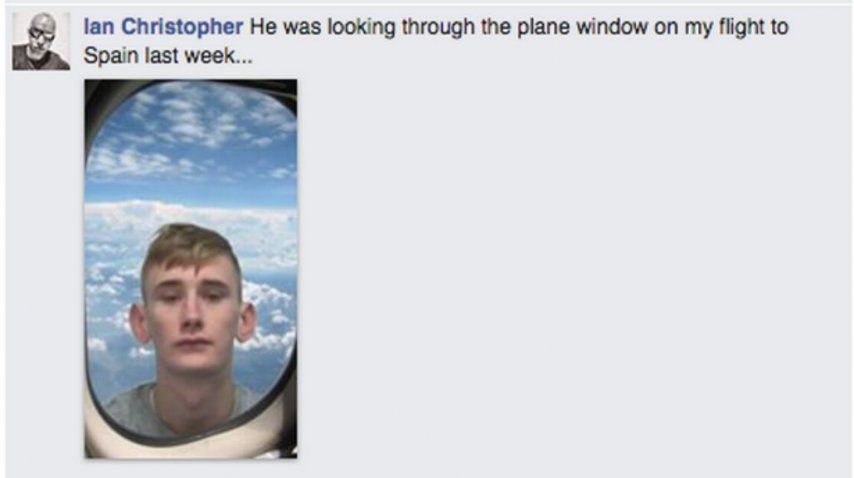Open the attached plane window photo
The image size is (854, 478).
(191, 269)
